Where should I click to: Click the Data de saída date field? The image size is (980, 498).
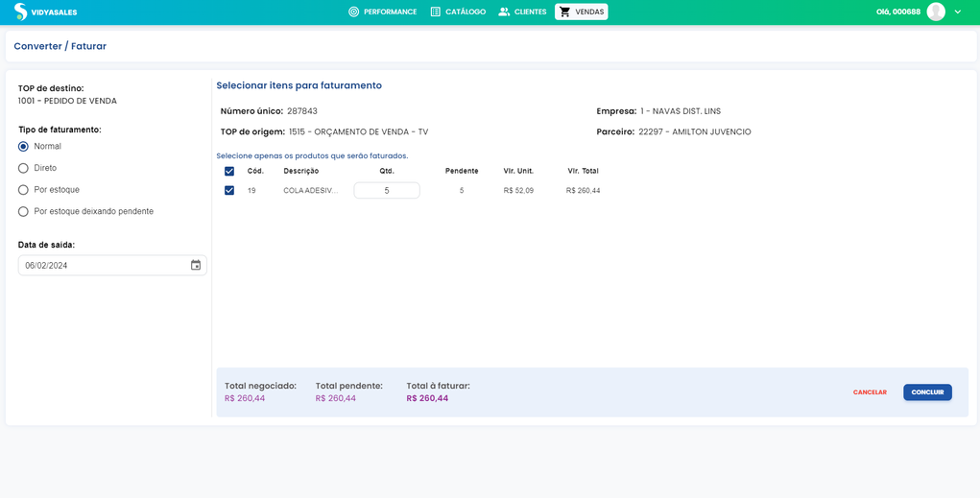coord(112,266)
